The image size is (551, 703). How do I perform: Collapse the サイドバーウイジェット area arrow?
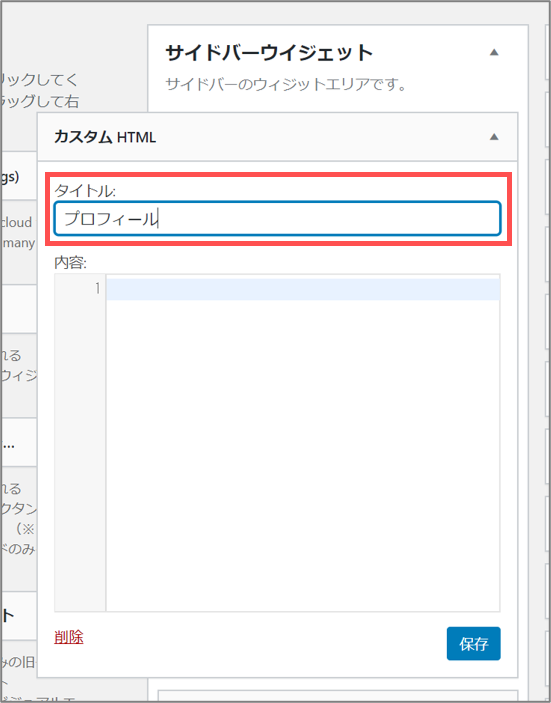click(494, 52)
